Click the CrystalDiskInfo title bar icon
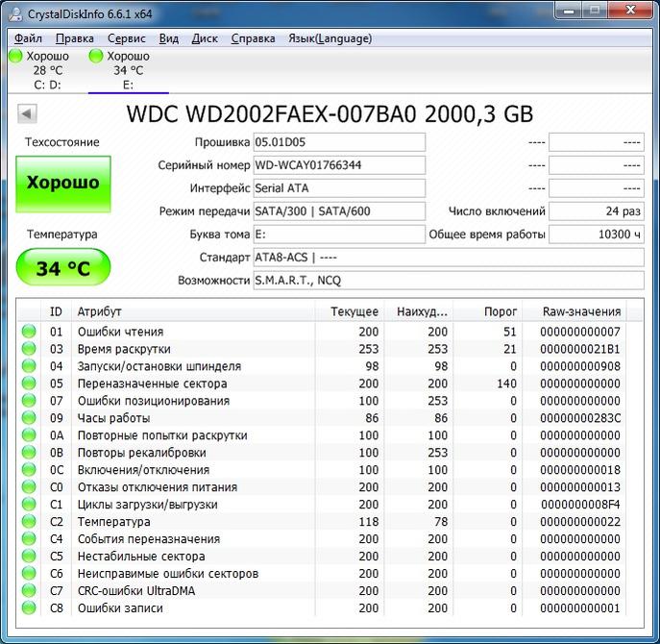660x644 pixels. pos(16,13)
